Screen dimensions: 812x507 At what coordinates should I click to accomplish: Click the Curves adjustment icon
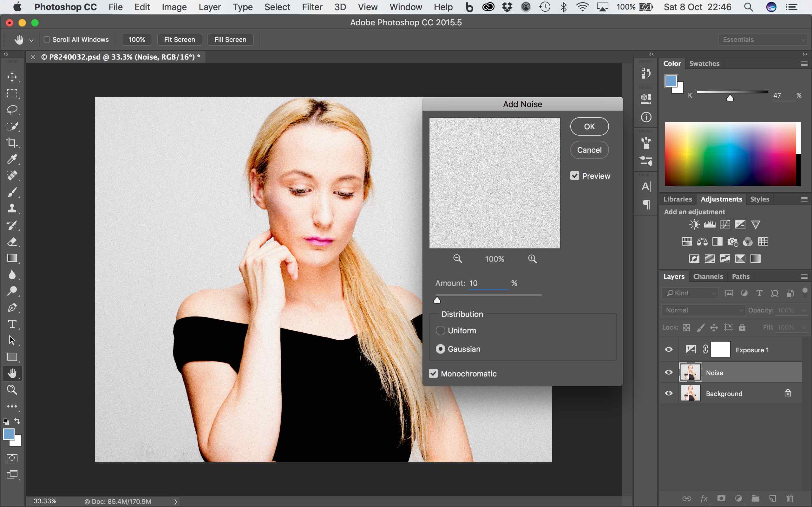[725, 224]
